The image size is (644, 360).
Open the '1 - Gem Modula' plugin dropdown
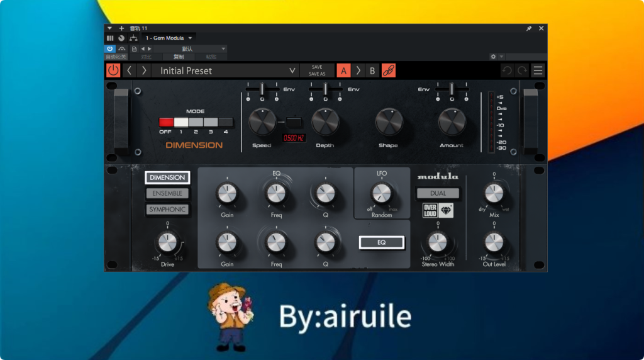click(x=169, y=38)
